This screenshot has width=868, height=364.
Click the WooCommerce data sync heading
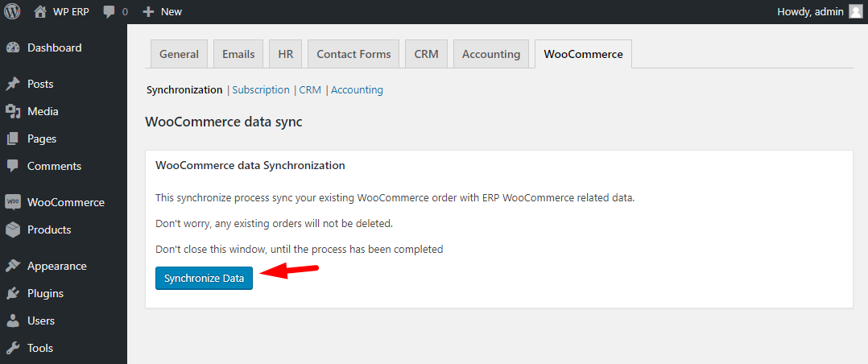pyautogui.click(x=224, y=122)
